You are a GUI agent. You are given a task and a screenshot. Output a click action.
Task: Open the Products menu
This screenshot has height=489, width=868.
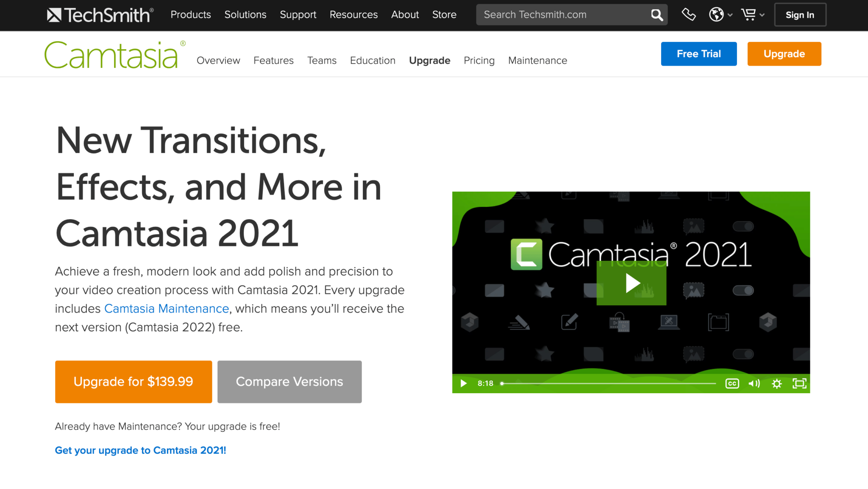coord(190,15)
